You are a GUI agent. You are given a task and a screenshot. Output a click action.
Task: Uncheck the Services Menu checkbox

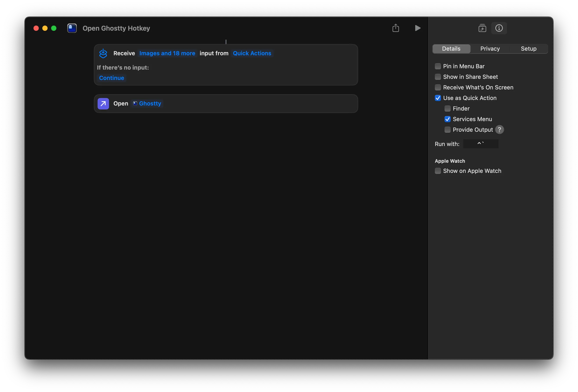coord(447,119)
